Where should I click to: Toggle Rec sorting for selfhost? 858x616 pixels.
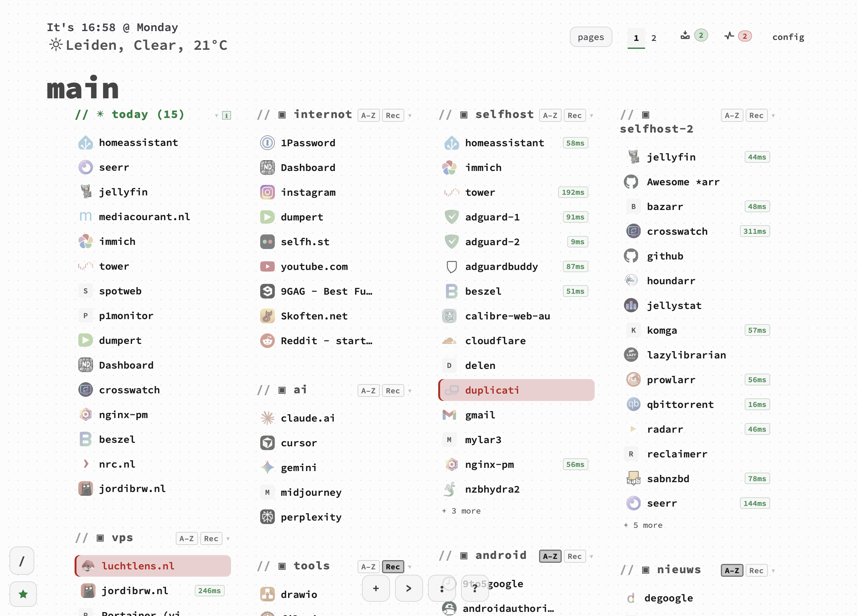tap(574, 115)
